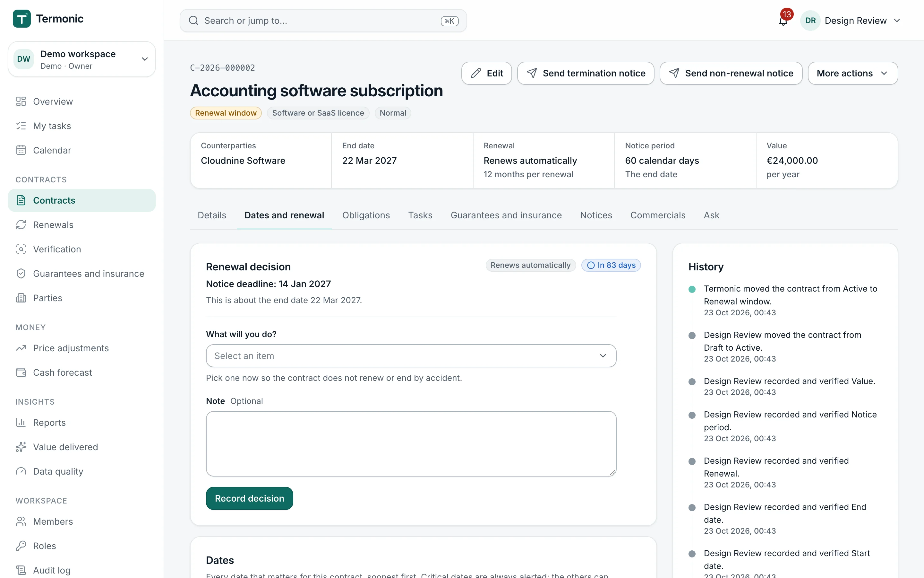Click the Reports bar chart icon
The image size is (924, 578).
21,423
